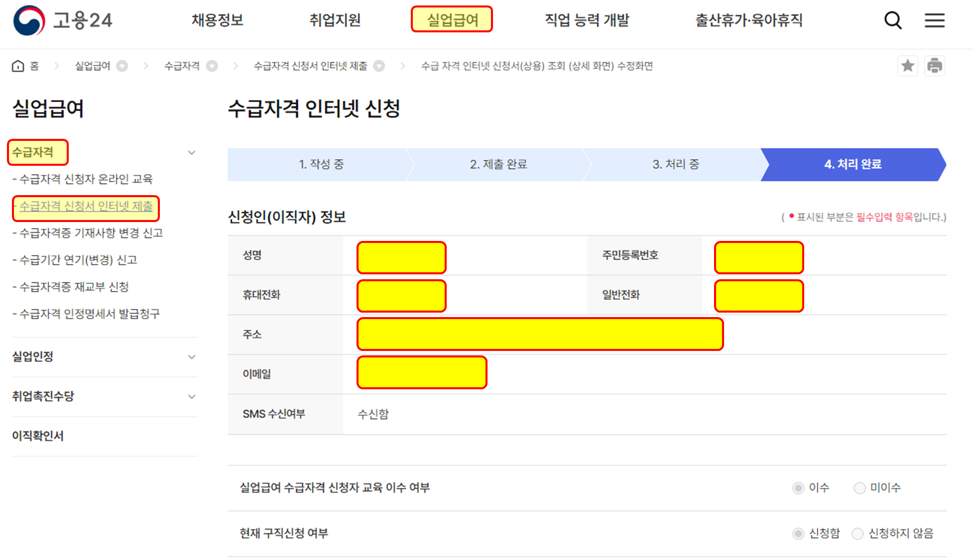973x560 pixels.
Task: Click the 4. 처리 완료 progress step
Action: tap(853, 164)
